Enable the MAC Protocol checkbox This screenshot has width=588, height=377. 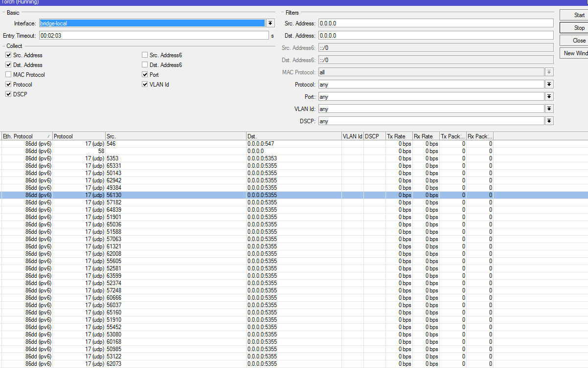8,75
